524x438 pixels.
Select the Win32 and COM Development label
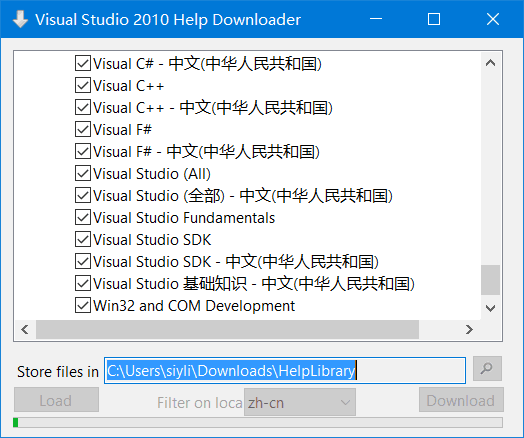(x=194, y=306)
